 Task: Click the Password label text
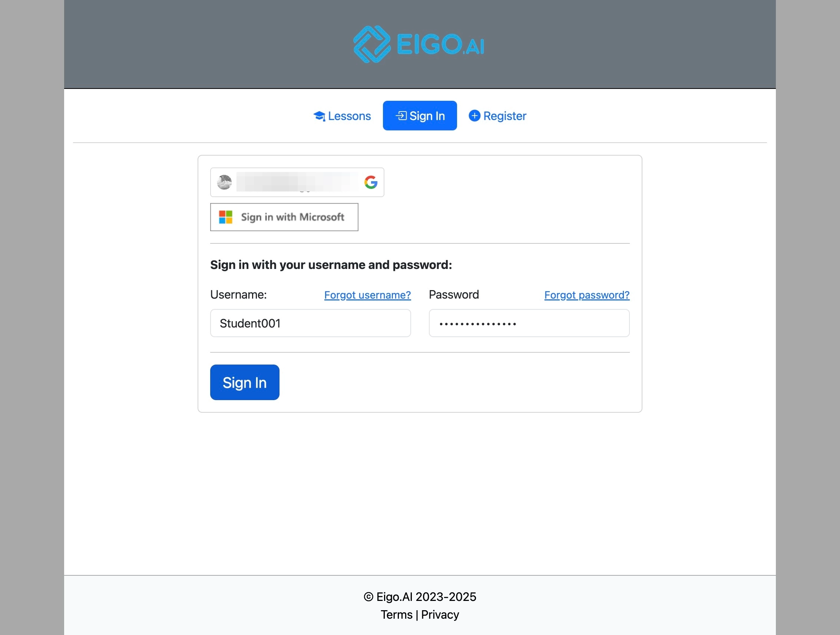click(x=454, y=295)
